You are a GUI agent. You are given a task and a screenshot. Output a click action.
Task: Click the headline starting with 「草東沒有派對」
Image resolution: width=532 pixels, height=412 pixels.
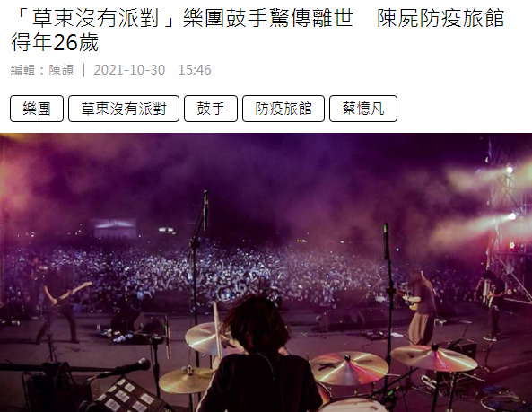[x=257, y=30]
